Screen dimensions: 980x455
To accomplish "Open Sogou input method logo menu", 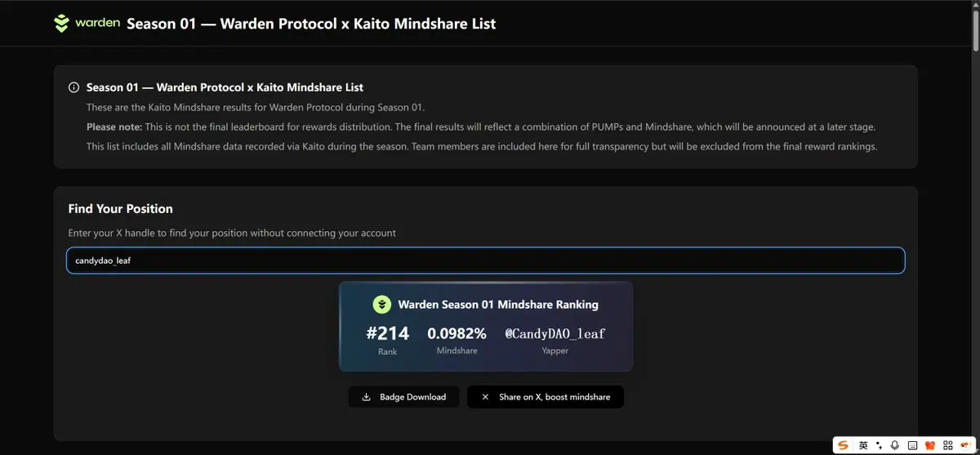I will [843, 445].
